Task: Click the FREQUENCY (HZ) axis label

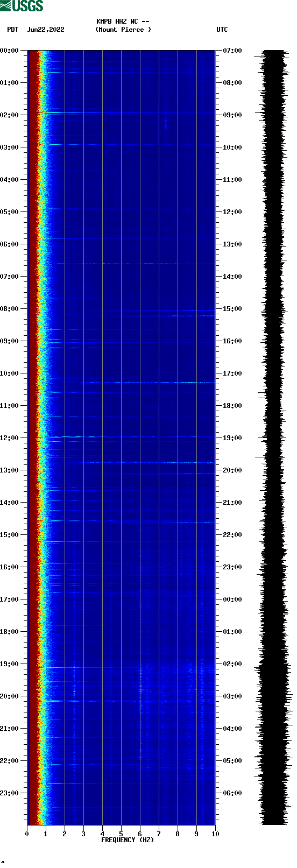Action: (x=128, y=840)
